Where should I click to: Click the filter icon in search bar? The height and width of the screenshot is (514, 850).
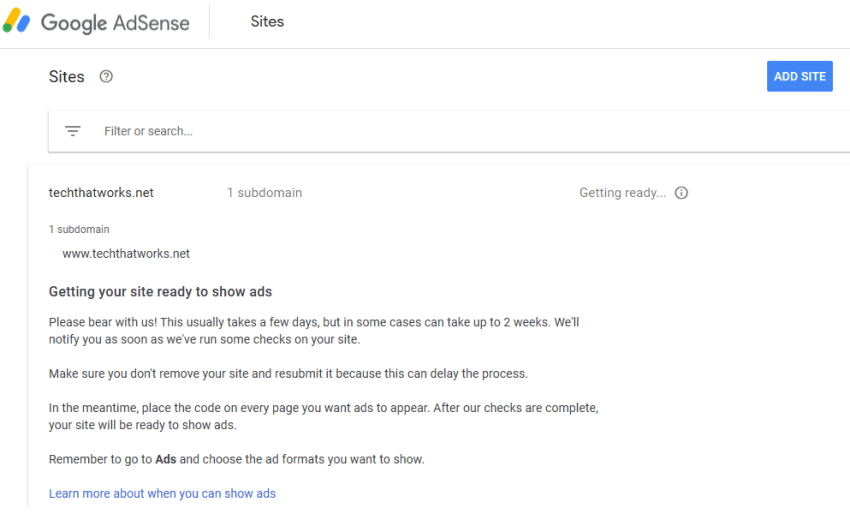coord(73,131)
